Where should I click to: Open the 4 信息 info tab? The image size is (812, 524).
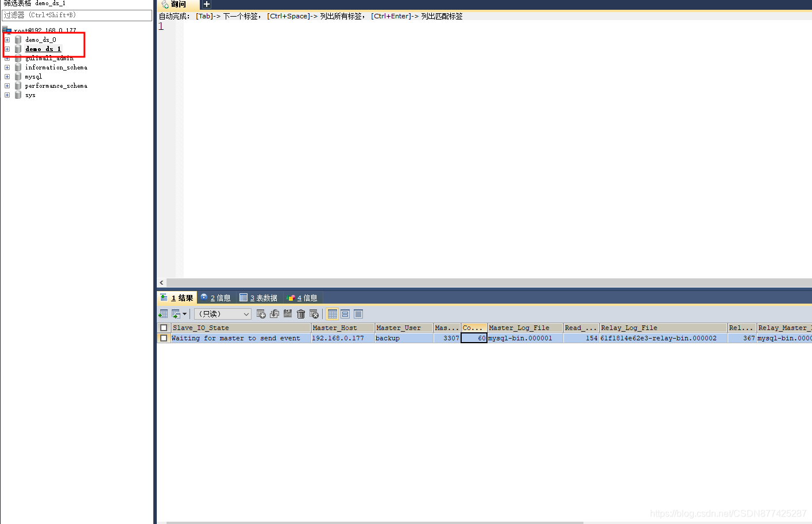[x=302, y=298]
